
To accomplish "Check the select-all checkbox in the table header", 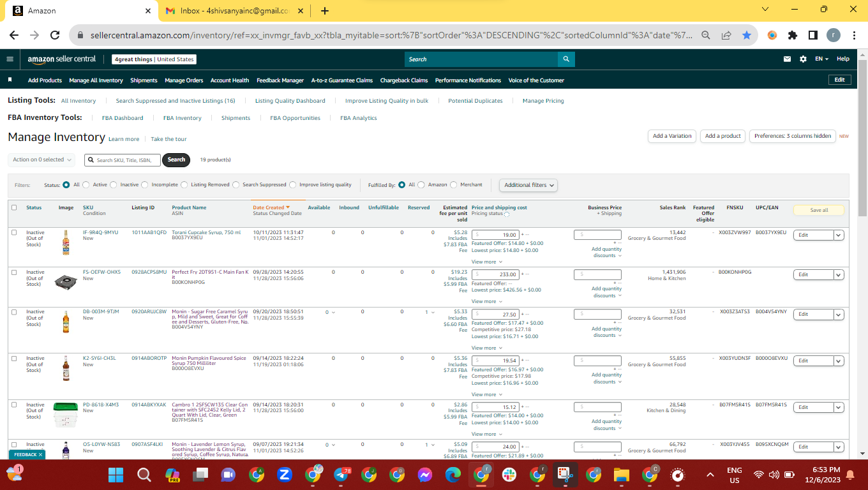I will (x=14, y=207).
